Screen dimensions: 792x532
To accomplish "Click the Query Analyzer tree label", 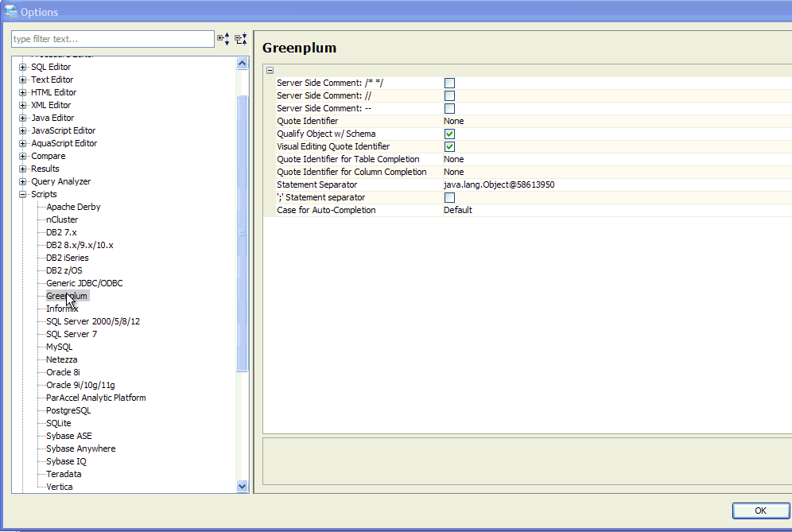I will [x=60, y=181].
